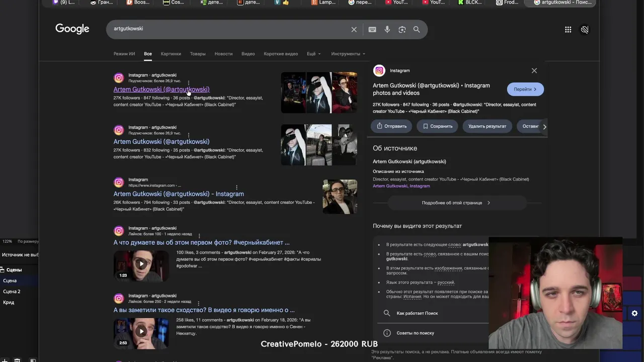Open the three-dot menu of the first Instagram result

[189, 82]
